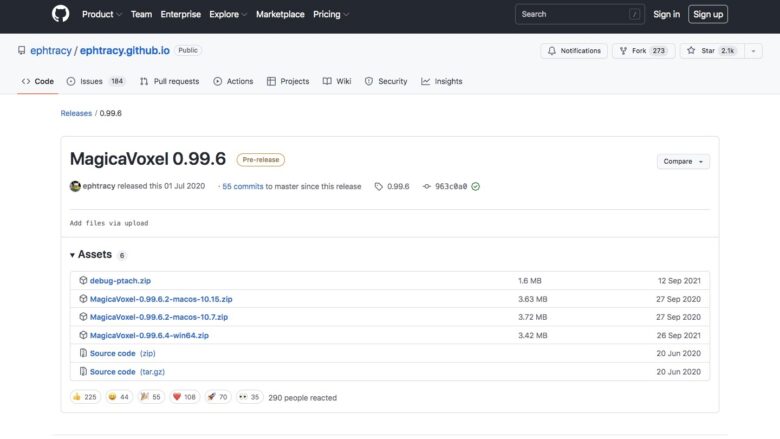Click the bell icon in Notifications
The height and width of the screenshot is (439, 780).
tap(552, 51)
